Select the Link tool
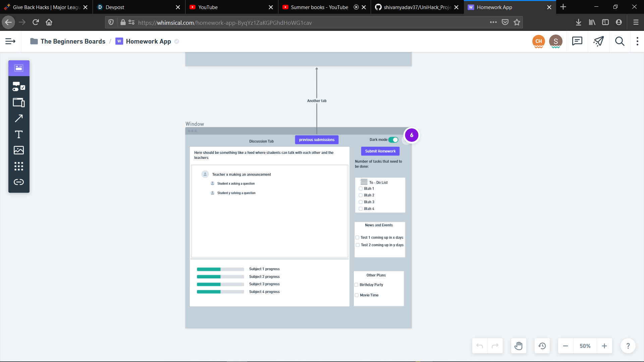Image resolution: width=644 pixels, height=362 pixels. (19, 182)
